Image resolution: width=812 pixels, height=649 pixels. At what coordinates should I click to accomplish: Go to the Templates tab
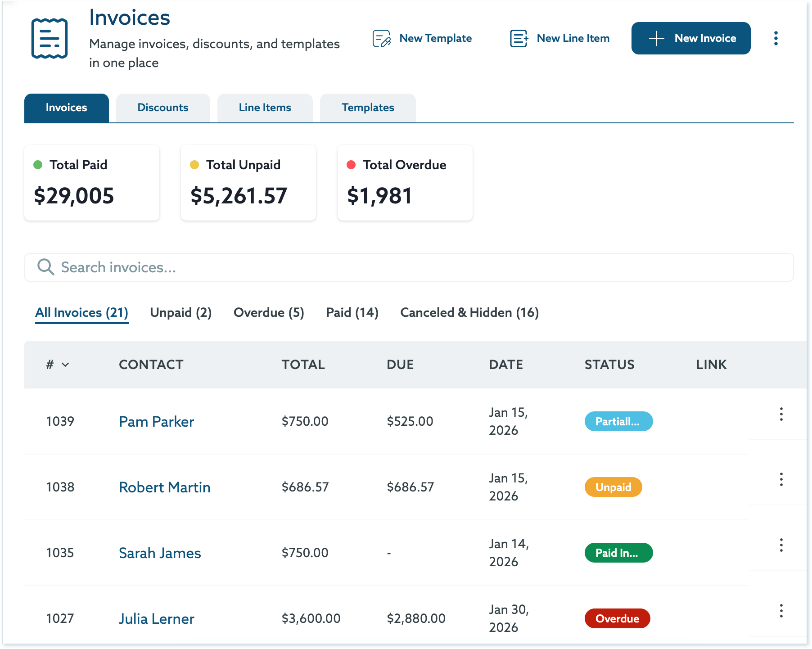click(x=367, y=108)
